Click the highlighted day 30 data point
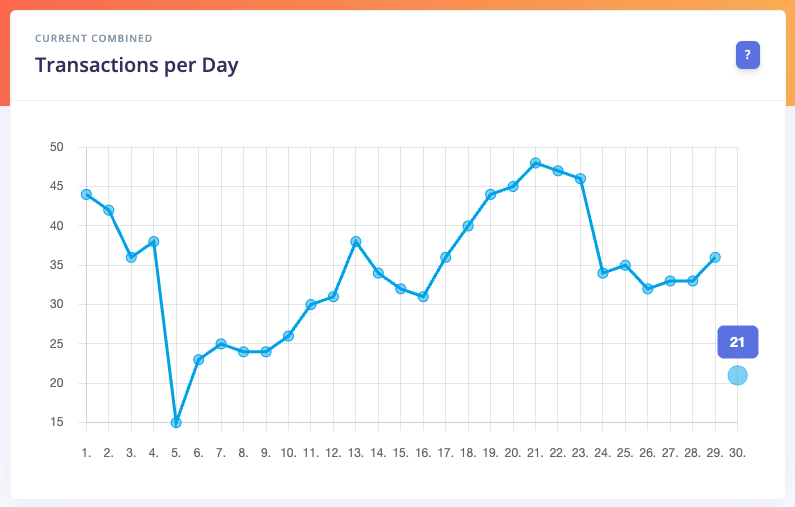Viewport: 795px width, 507px height. (737, 375)
